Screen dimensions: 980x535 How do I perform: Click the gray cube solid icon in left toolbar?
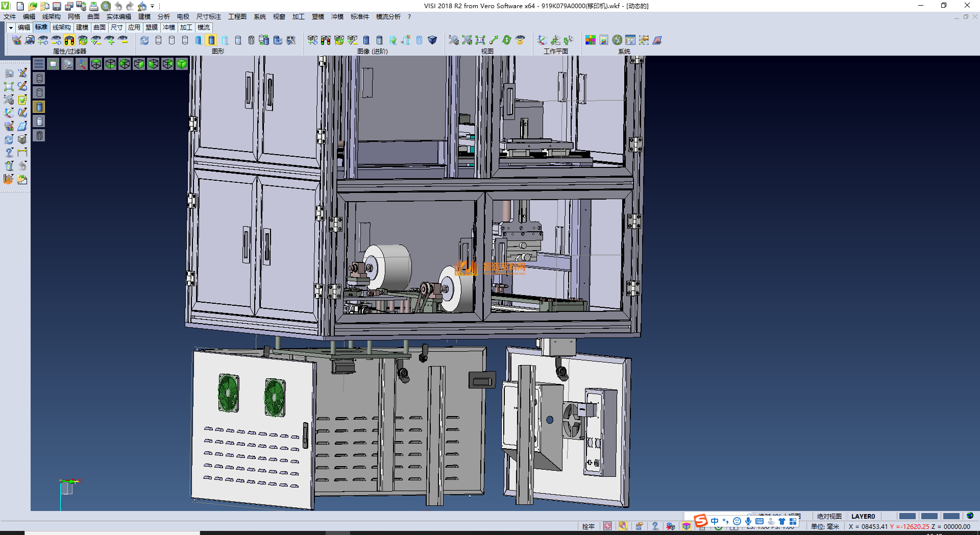22,139
